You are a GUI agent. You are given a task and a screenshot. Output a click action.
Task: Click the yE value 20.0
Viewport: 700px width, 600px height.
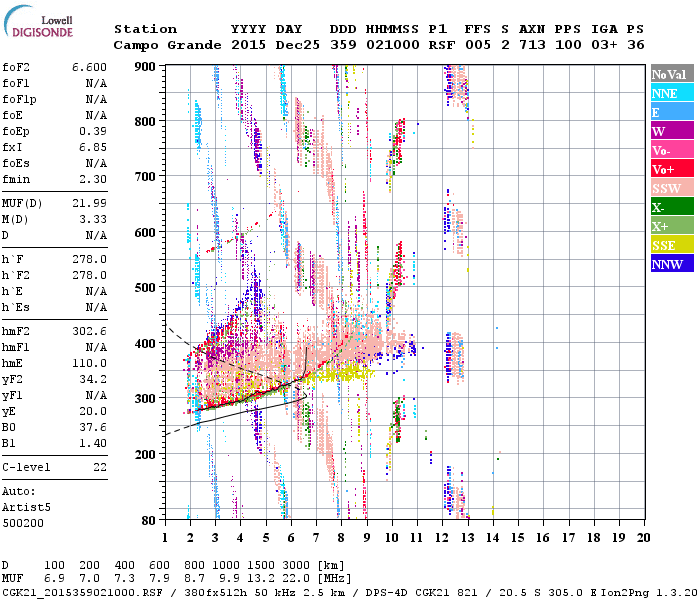coord(93,412)
